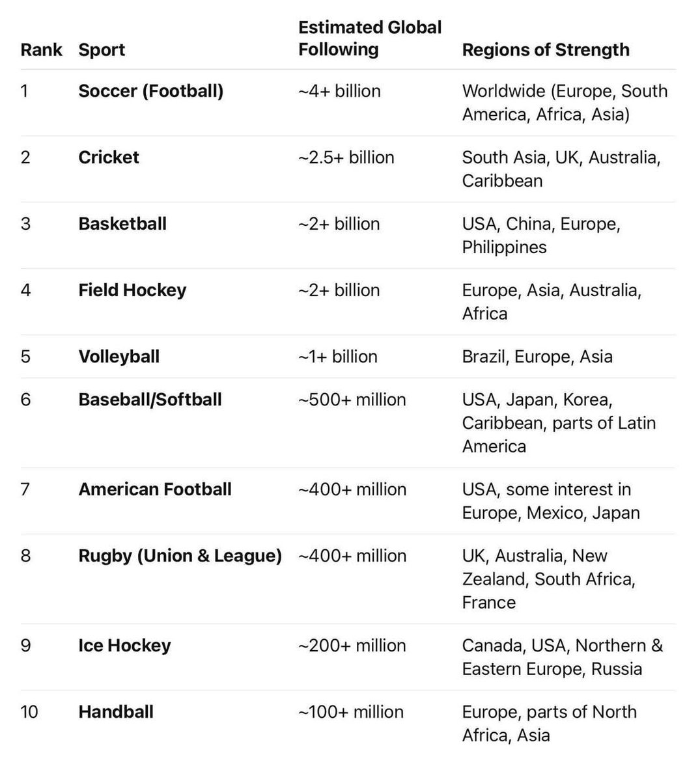Click the Baseball/Softball entry
Image resolution: width=700 pixels, height=781 pixels.
pos(150,400)
